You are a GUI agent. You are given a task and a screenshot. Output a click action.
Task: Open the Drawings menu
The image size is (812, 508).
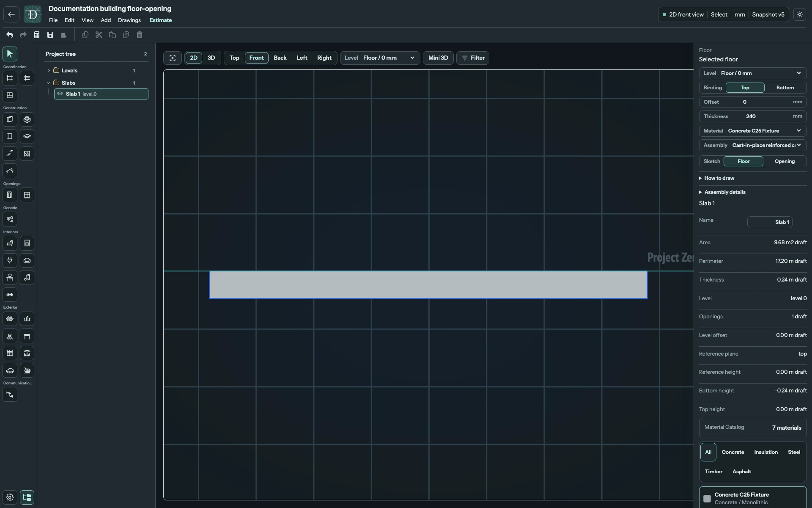tap(129, 20)
